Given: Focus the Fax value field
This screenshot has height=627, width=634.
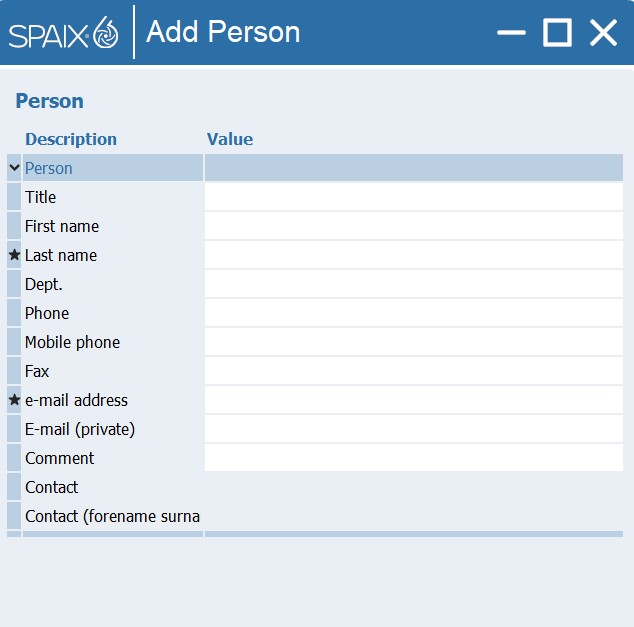Looking at the screenshot, I should pos(414,371).
